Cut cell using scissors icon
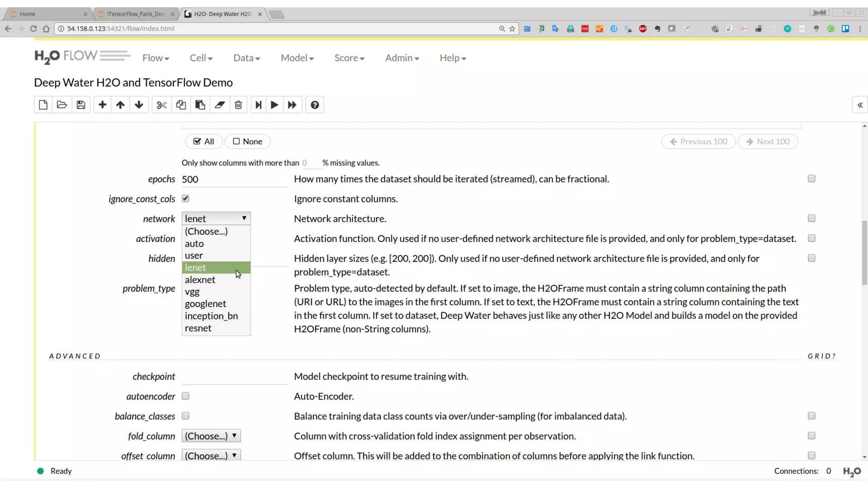 (161, 105)
